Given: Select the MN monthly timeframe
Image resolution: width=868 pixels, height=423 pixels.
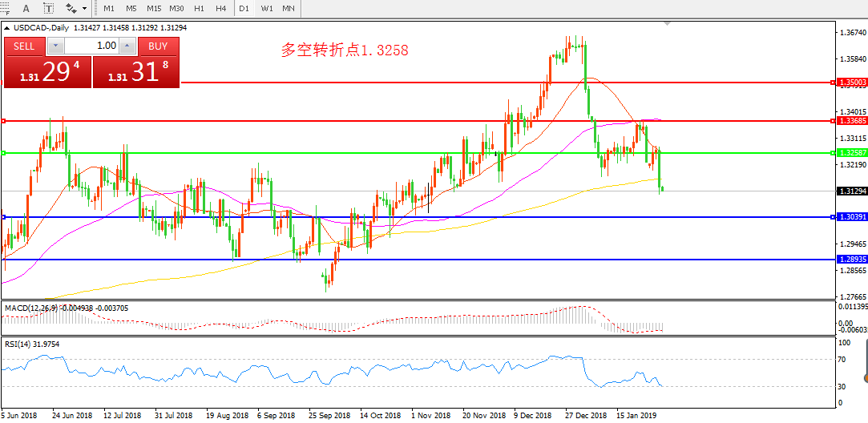Looking at the screenshot, I should pyautogui.click(x=289, y=8).
